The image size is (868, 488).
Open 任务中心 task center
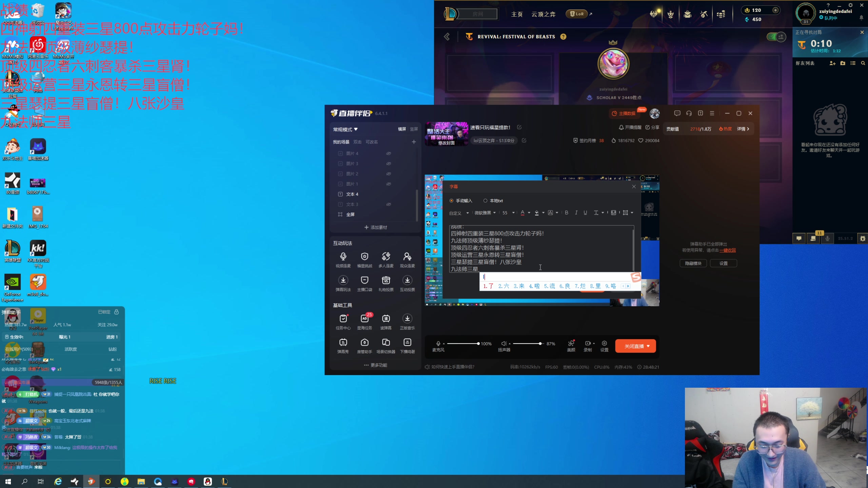click(x=343, y=322)
